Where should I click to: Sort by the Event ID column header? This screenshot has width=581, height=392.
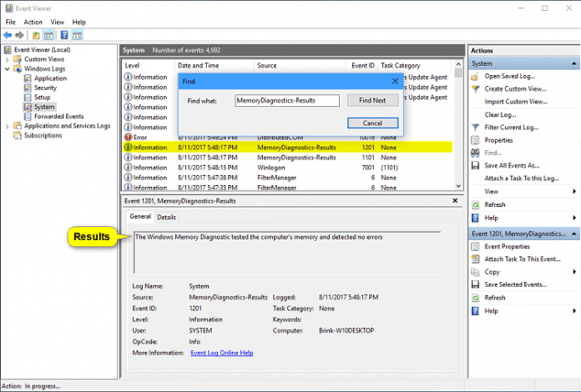pos(362,66)
